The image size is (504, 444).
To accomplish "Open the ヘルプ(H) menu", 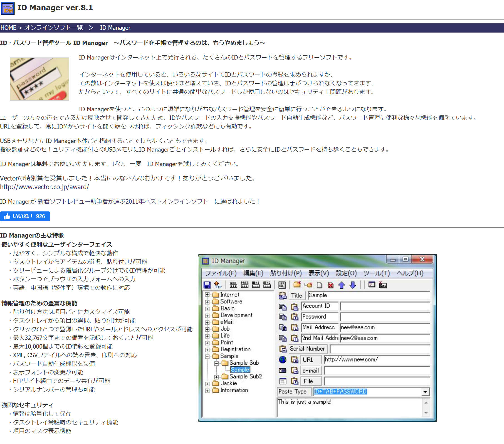I will click(x=410, y=273).
